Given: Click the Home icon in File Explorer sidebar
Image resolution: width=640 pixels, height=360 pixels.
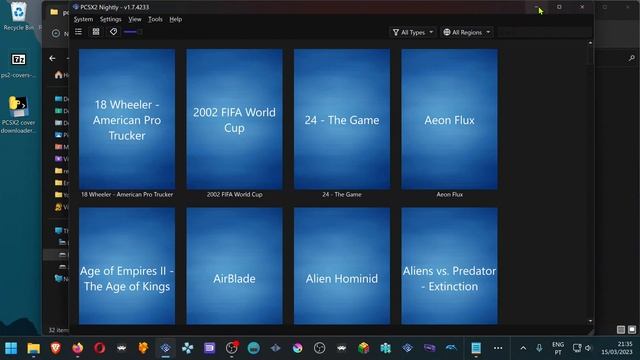Looking at the screenshot, I should click(58, 75).
